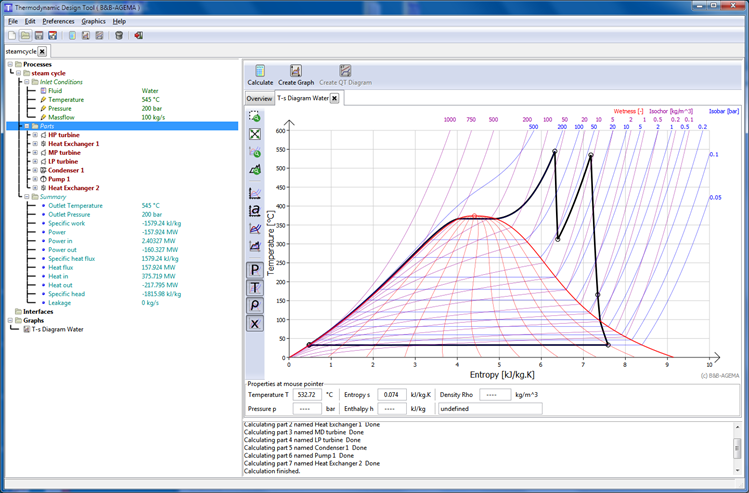Click the open folder icon in main toolbar
This screenshot has height=493, width=749.
(25, 36)
